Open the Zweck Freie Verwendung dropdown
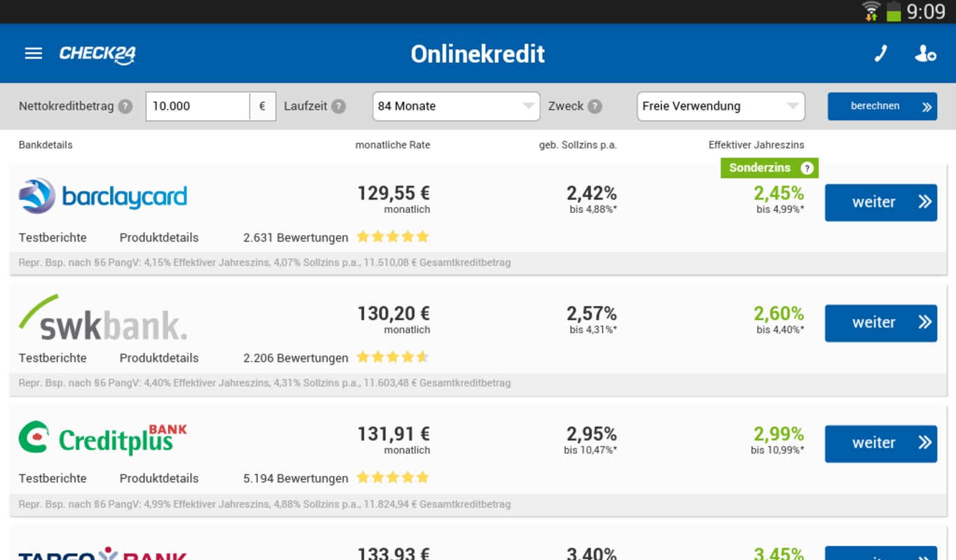Viewport: 956px width, 560px height. click(721, 106)
